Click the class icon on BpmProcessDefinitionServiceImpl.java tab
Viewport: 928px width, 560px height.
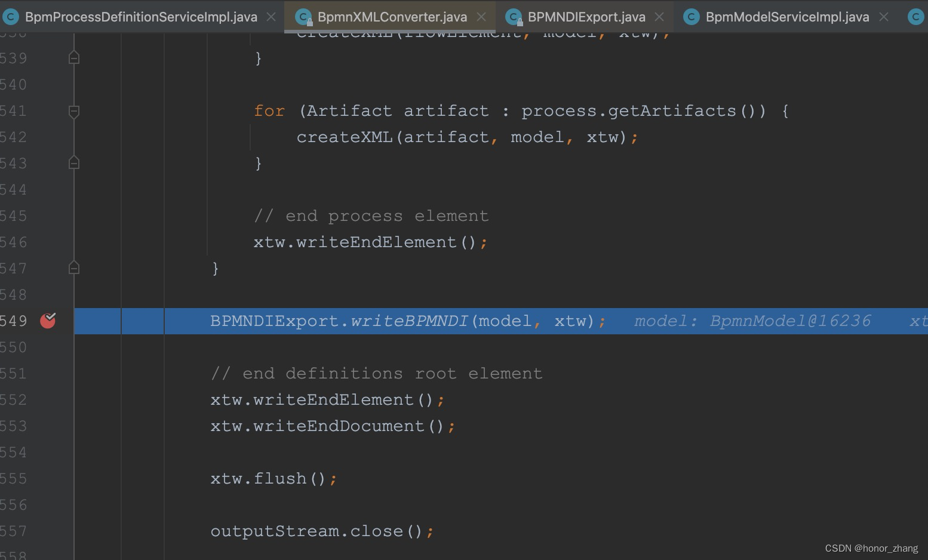[11, 17]
